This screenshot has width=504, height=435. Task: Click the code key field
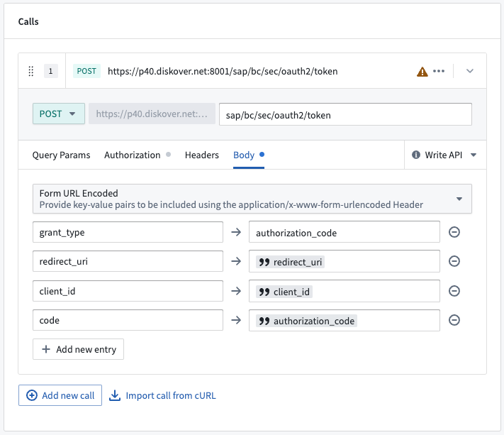tap(128, 320)
